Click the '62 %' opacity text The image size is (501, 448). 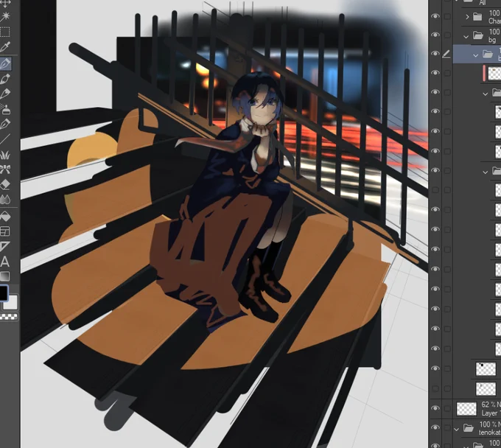(489, 405)
